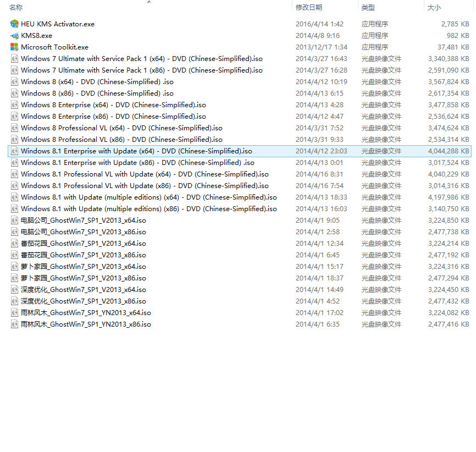Select 深度优化_GhostWin7_SP1_V2013_x86.iso name

pyautogui.click(x=84, y=301)
